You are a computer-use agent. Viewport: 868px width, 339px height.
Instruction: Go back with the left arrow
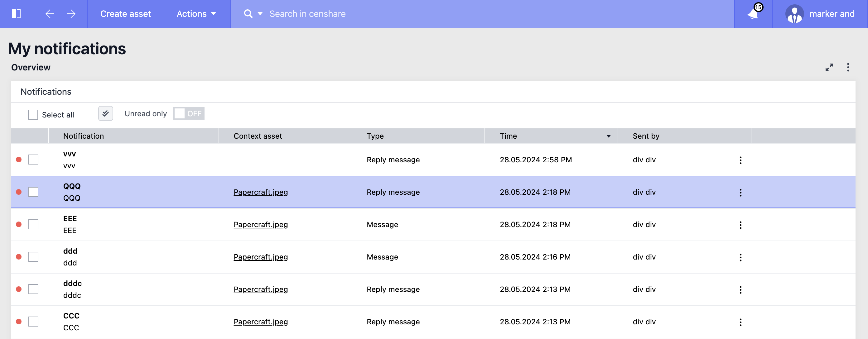(x=50, y=14)
